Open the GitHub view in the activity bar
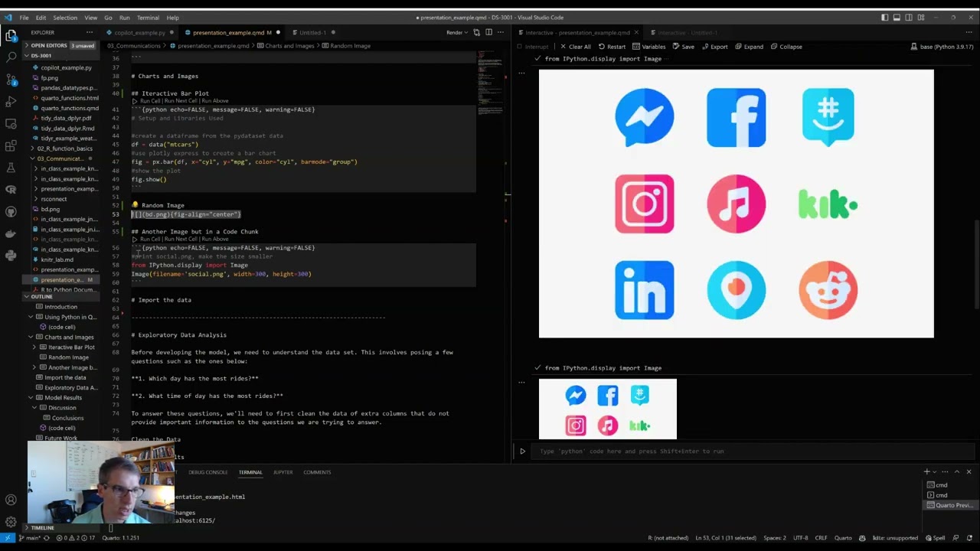The height and width of the screenshot is (551, 980). [x=11, y=211]
